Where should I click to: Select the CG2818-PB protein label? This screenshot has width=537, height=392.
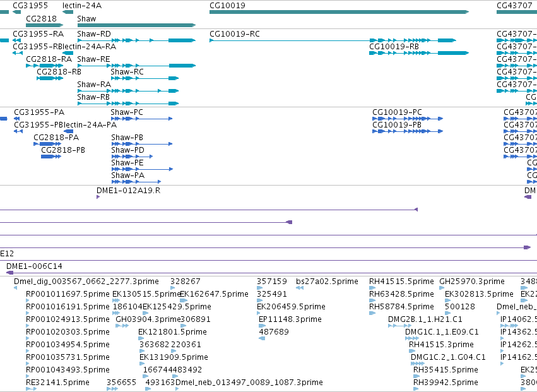(x=63, y=150)
